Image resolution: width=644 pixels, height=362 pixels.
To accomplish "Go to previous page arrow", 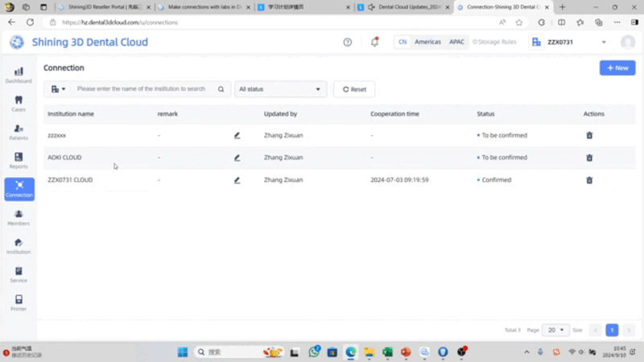I will [x=595, y=330].
